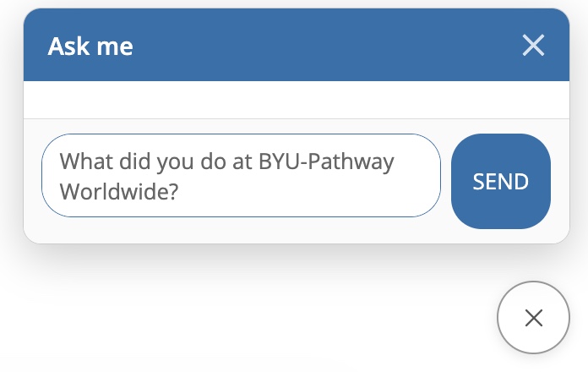Toggle the chat launcher circle with the X
This screenshot has height=372, width=588.
tap(533, 318)
